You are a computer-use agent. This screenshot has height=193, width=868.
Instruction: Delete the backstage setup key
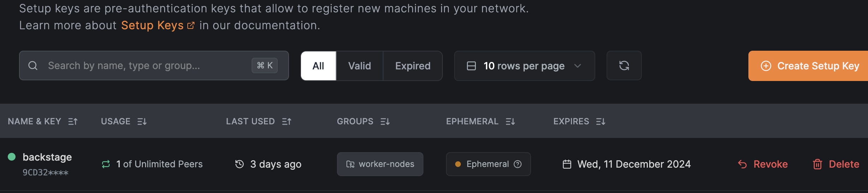836,164
